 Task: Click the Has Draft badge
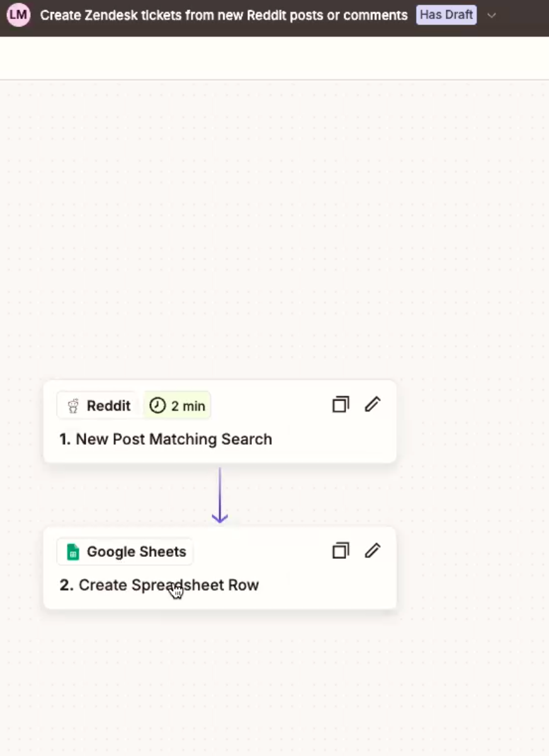pyautogui.click(x=446, y=14)
